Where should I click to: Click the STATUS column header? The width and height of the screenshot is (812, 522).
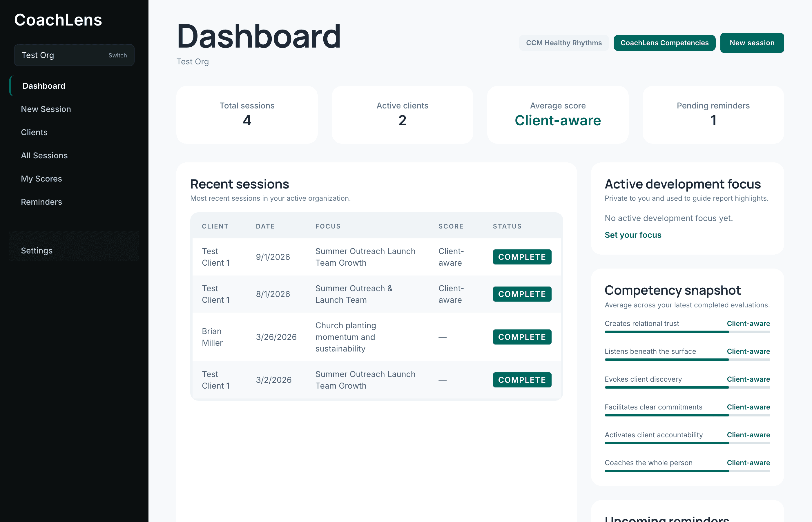[x=507, y=226]
